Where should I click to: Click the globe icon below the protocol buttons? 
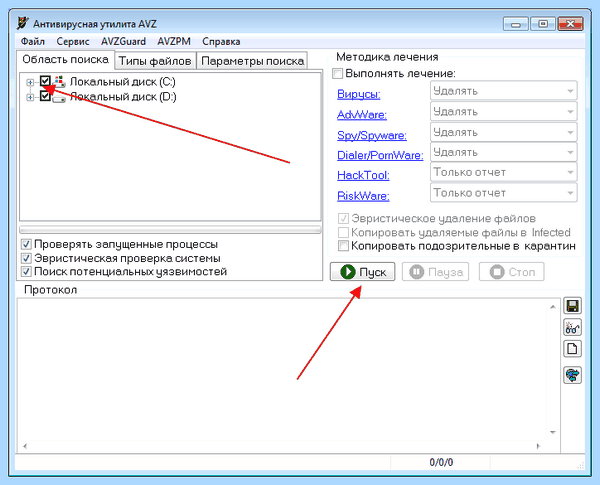[572, 375]
